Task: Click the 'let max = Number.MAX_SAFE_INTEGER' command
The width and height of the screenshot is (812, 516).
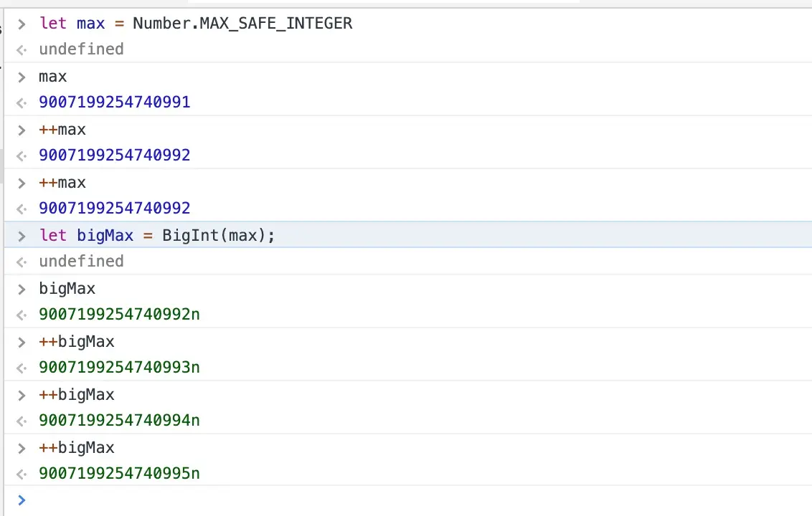Action: [x=196, y=23]
